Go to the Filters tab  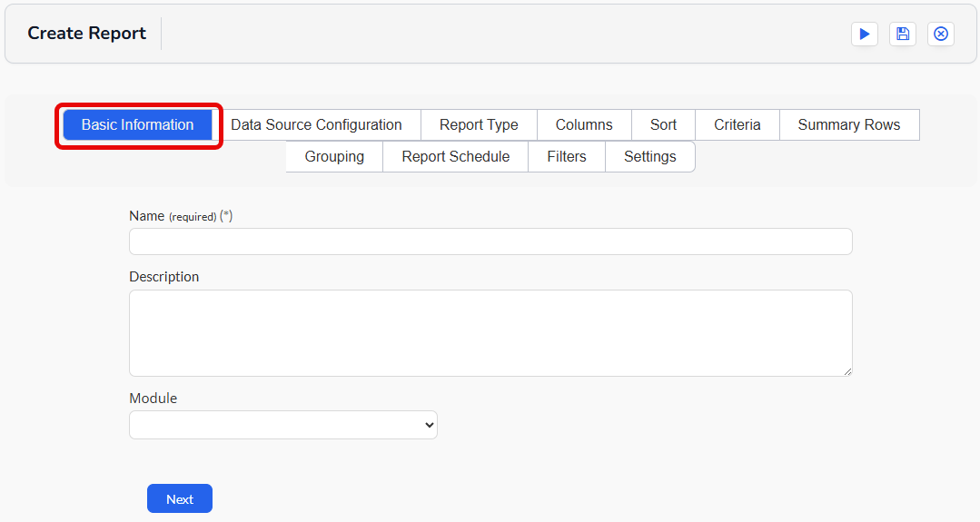click(566, 157)
